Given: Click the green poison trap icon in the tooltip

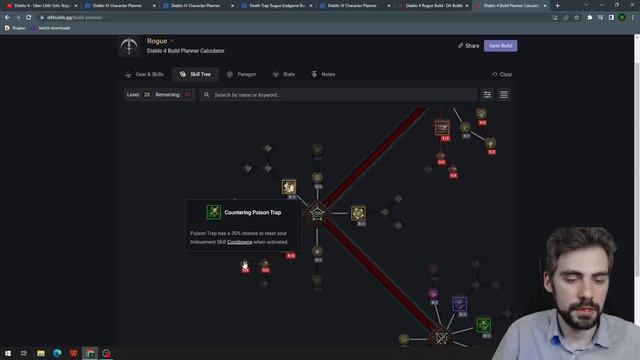Looking at the screenshot, I should (x=213, y=212).
